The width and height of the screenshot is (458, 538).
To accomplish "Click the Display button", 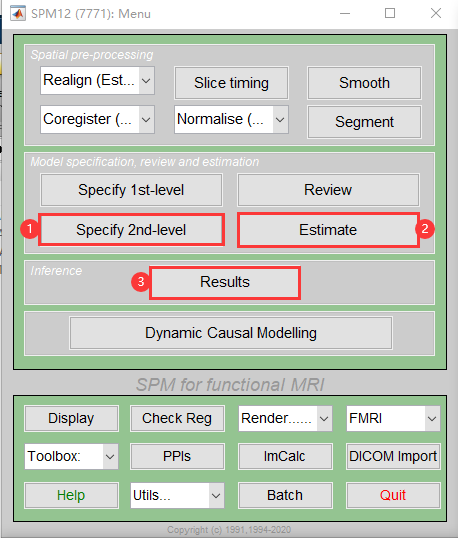I will click(71, 418).
